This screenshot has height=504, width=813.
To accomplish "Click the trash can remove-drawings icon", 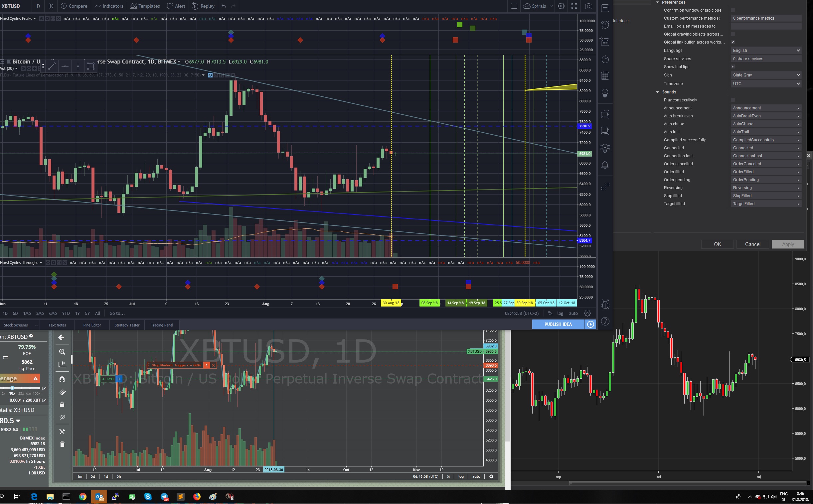I will coord(62,444).
